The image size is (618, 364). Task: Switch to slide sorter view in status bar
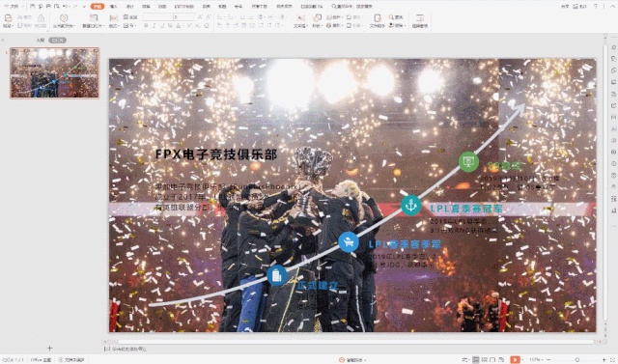pos(485,360)
